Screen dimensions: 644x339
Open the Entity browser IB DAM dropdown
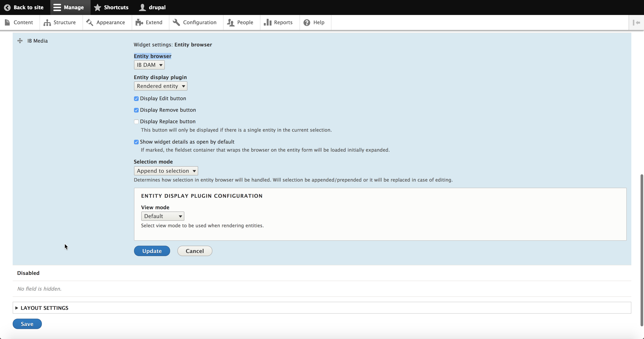[149, 65]
